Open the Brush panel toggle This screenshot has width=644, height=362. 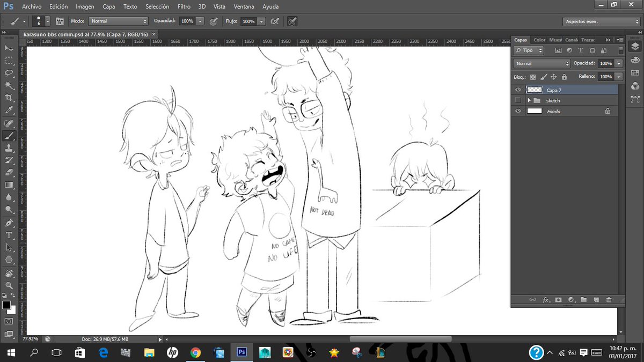[60, 21]
